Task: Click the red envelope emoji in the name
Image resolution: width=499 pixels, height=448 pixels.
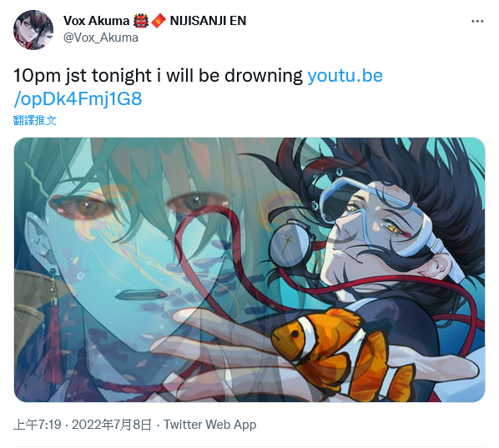Action: (159, 21)
